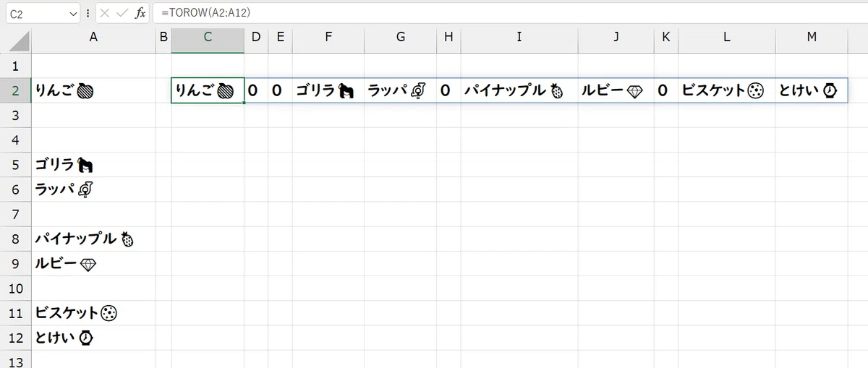
Task: Open Insert Function fx dialog
Action: click(140, 14)
